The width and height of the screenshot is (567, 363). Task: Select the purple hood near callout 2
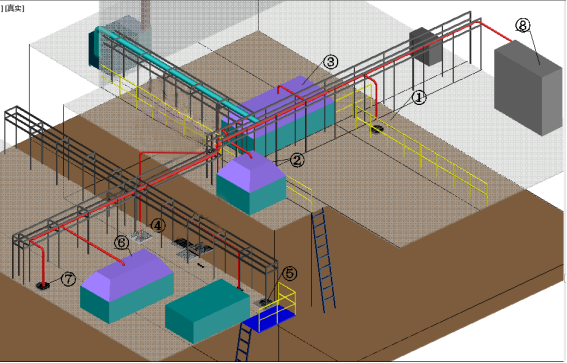251,171
